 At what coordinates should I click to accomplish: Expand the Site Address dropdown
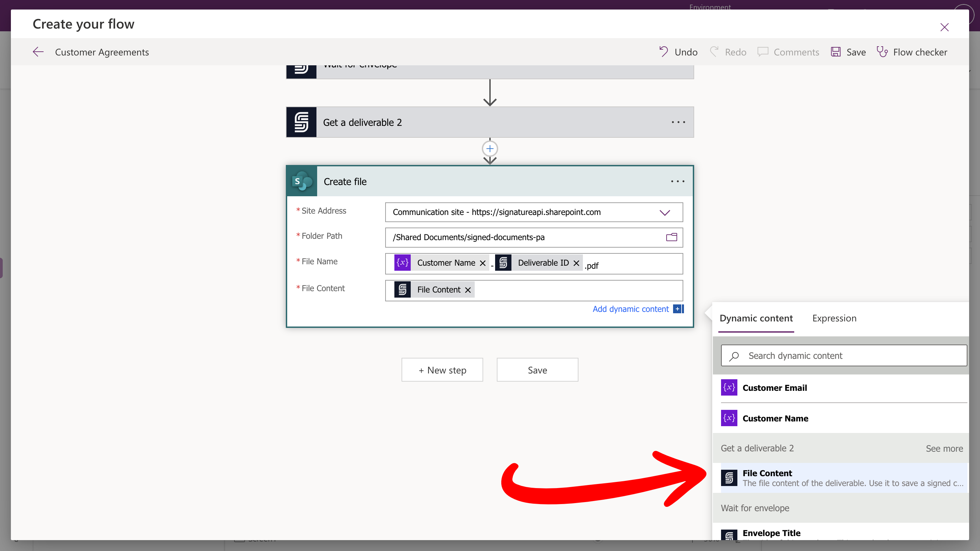(665, 213)
